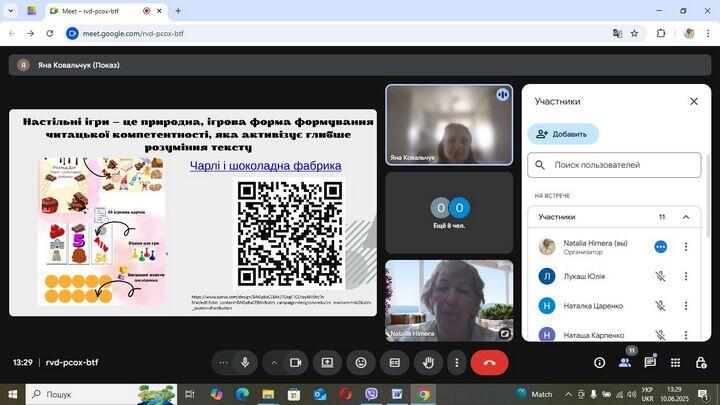The height and width of the screenshot is (405, 720).
Task: Open the emoji reactions button
Action: coord(361,363)
